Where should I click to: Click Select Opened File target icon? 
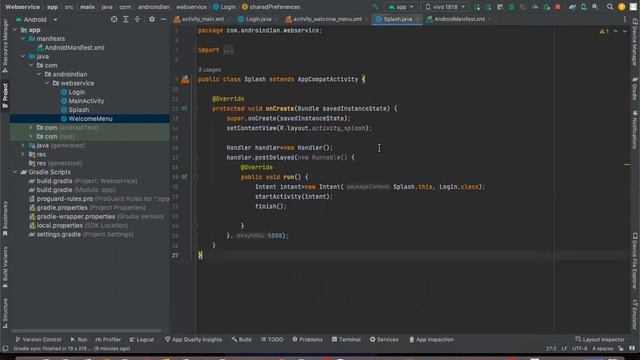(x=114, y=19)
